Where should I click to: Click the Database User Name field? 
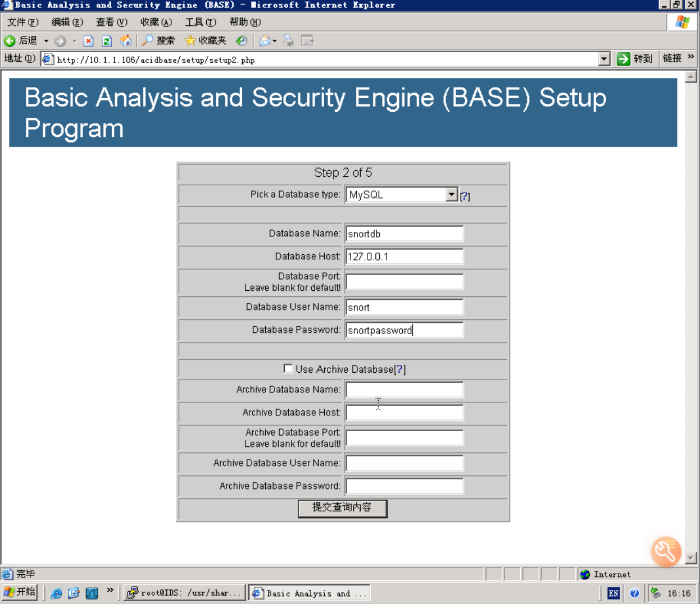(404, 307)
